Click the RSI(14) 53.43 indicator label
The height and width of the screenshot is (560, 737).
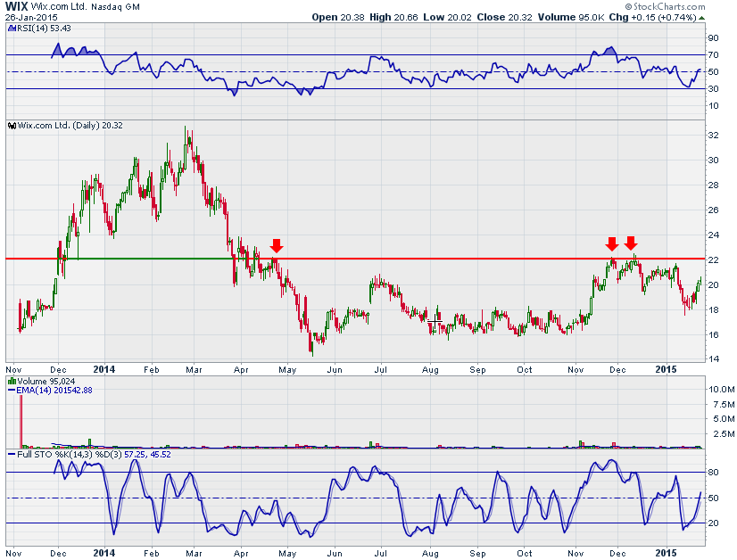(44, 29)
